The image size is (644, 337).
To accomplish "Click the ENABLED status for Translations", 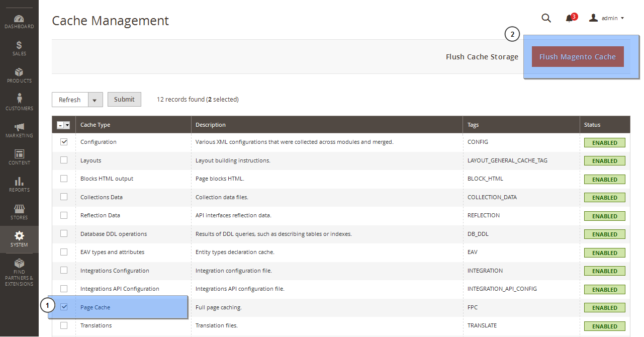I will click(x=604, y=326).
